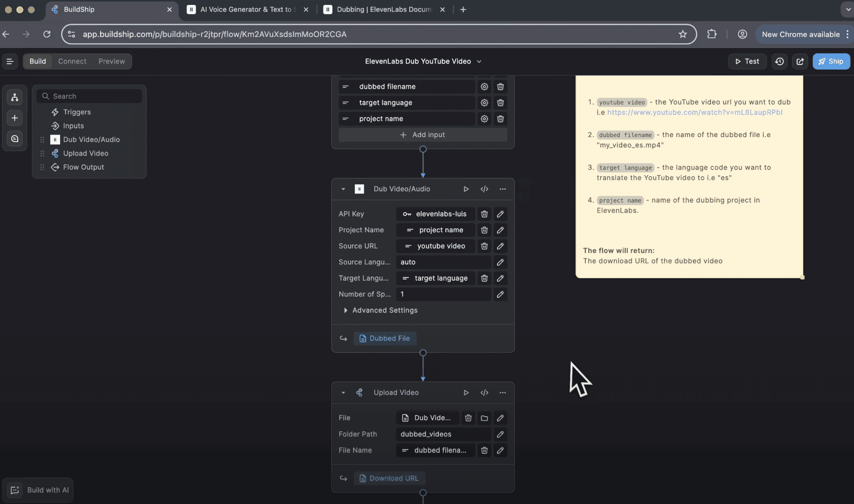This screenshot has height=504, width=854.
Task: Delete the Target Language variable
Action: (484, 278)
